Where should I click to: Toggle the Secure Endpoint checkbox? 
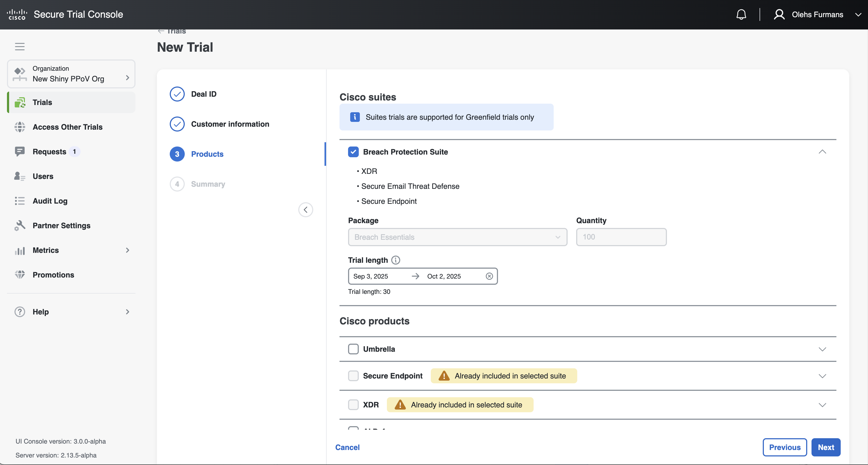pos(353,376)
